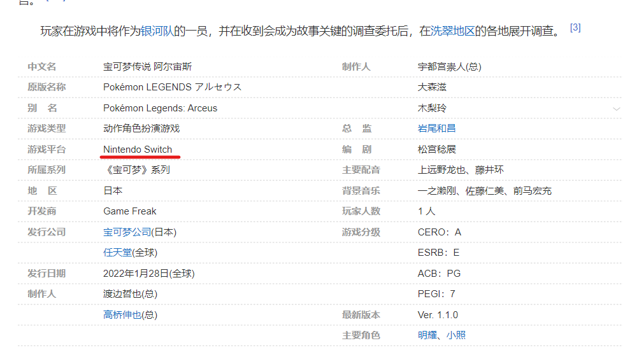Click the release date 2022年1月28日 text
Image resolution: width=623 pixels, height=364 pixels.
coord(148,274)
